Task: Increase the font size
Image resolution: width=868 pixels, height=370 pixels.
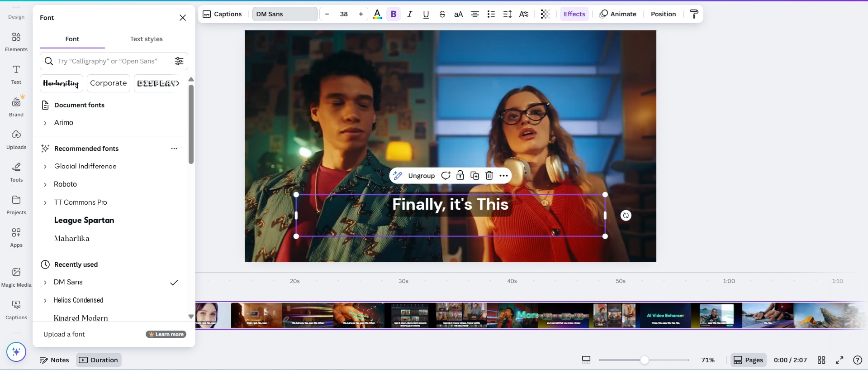Action: 361,14
